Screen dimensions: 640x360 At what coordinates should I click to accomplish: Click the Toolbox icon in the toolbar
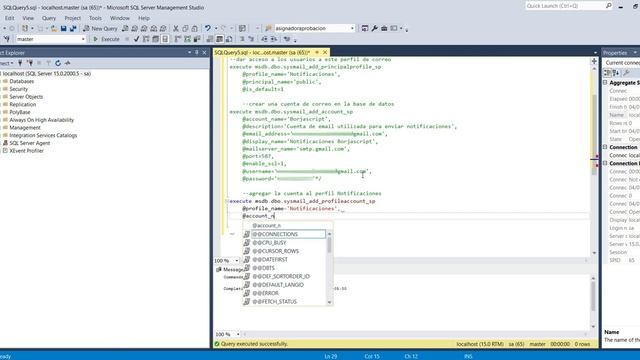click(x=384, y=28)
